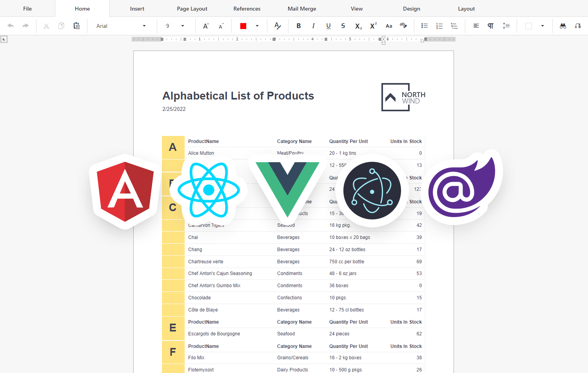Click the Find binoculars icon

point(563,26)
